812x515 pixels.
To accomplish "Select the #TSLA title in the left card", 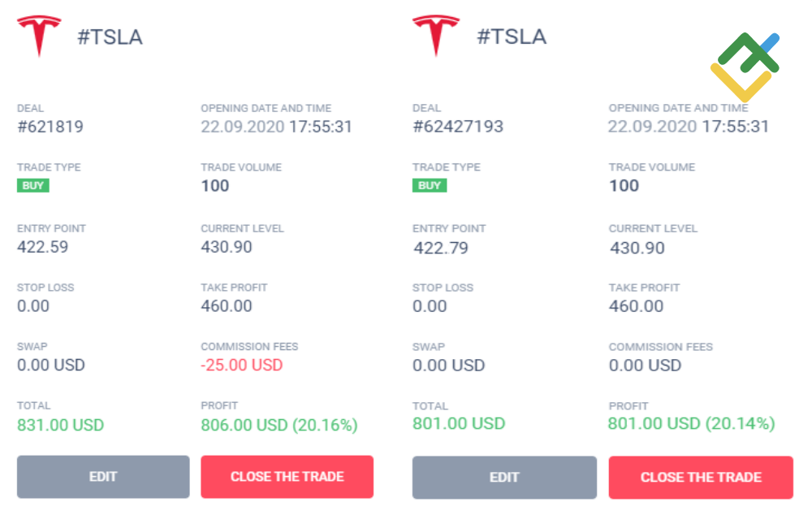I will (x=110, y=37).
